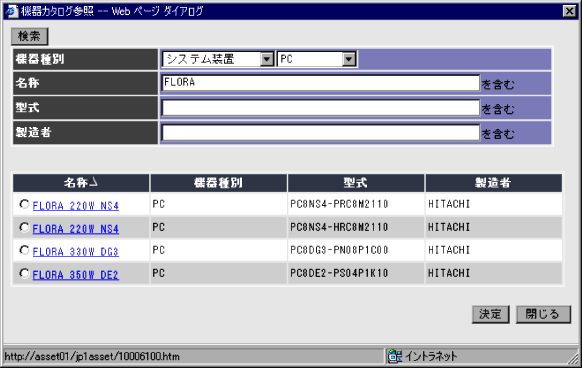Click the 機器種別 results column header
Viewport: 582px width, 368px height.
tap(218, 183)
